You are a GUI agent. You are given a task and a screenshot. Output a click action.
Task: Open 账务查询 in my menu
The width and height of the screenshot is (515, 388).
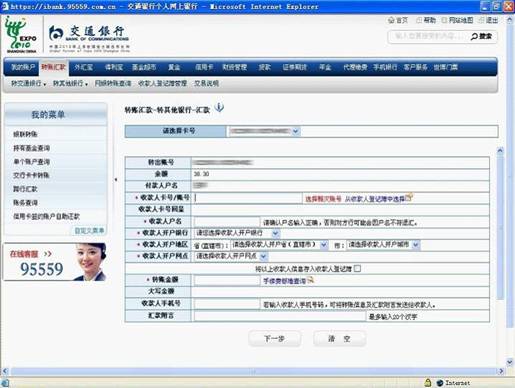[25, 202]
